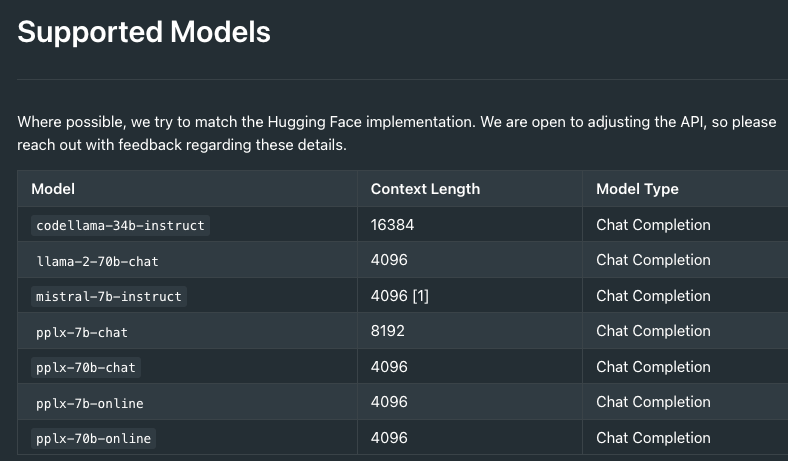Screen dimensions: 788x461
Task: Select the codellama-34b-instruct model name
Action: pyautogui.click(x=120, y=225)
